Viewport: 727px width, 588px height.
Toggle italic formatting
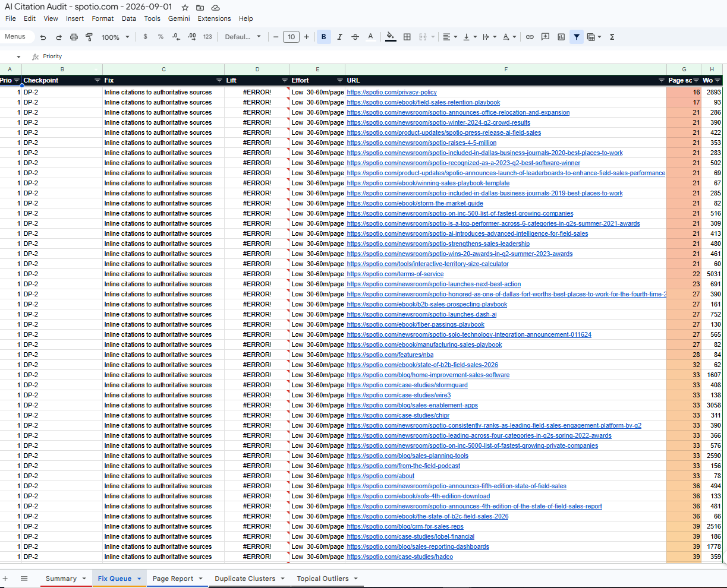tap(339, 37)
